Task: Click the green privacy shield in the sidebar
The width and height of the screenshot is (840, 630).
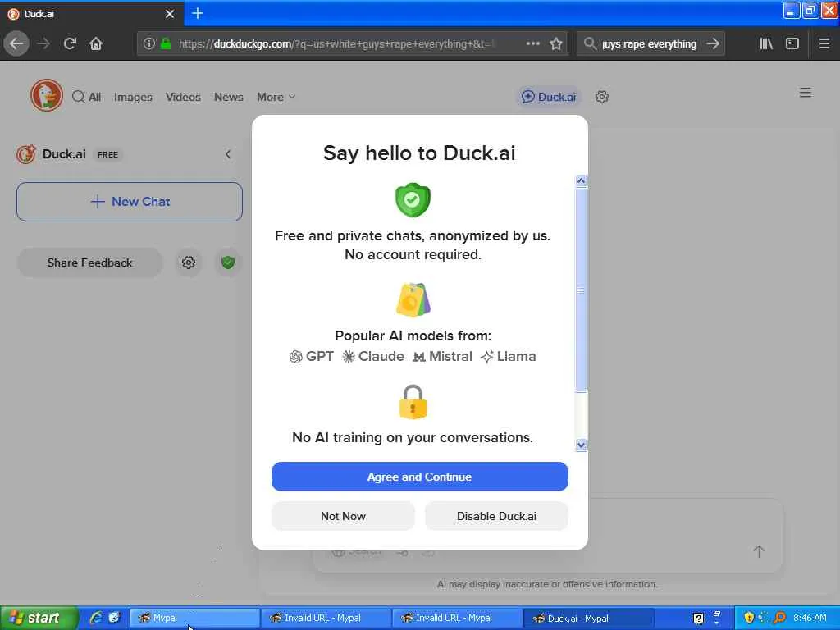Action: pyautogui.click(x=228, y=262)
